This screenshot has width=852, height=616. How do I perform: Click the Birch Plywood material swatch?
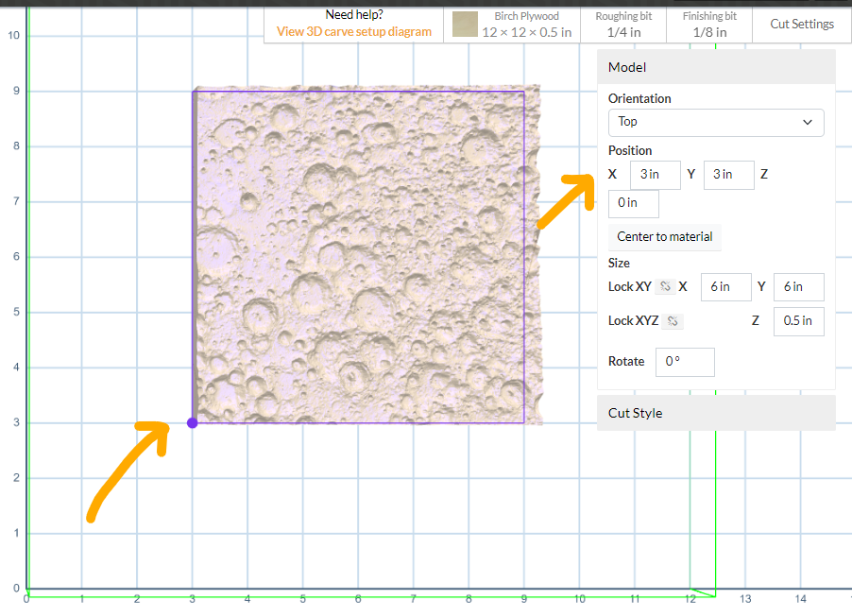click(x=465, y=24)
